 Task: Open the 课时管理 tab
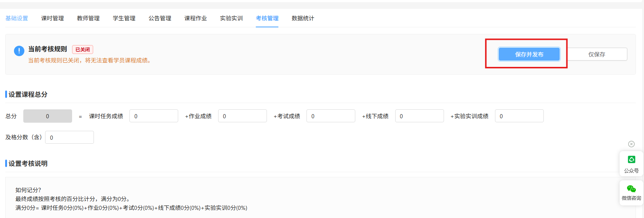point(52,18)
